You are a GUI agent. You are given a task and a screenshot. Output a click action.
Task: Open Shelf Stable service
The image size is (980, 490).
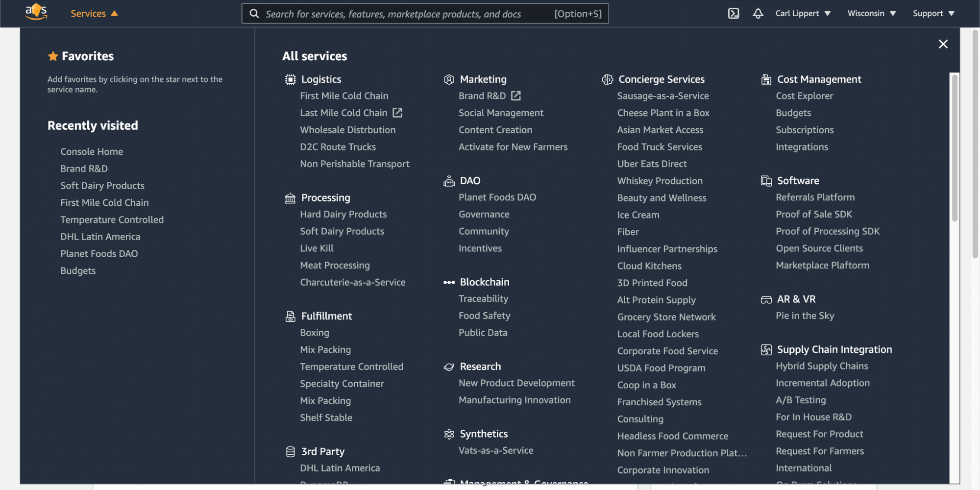326,417
